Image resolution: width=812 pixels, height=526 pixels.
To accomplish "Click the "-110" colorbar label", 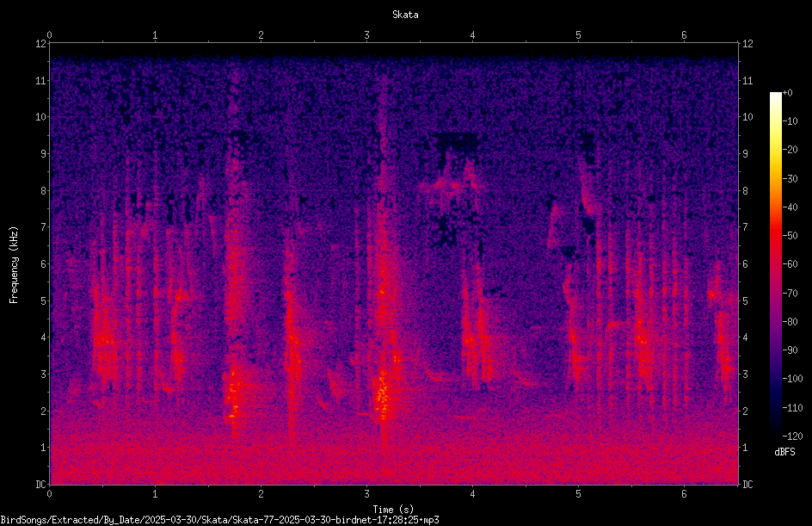I will pyautogui.click(x=792, y=408).
